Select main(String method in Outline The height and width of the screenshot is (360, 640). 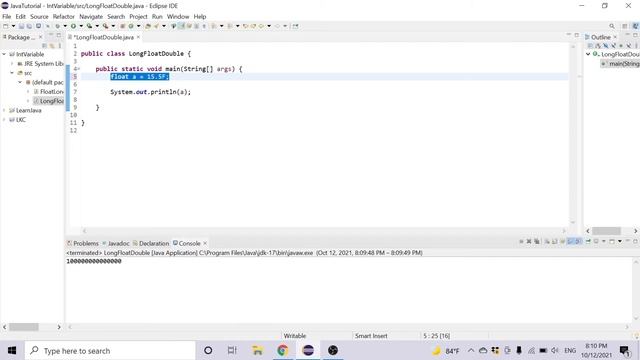click(x=620, y=64)
